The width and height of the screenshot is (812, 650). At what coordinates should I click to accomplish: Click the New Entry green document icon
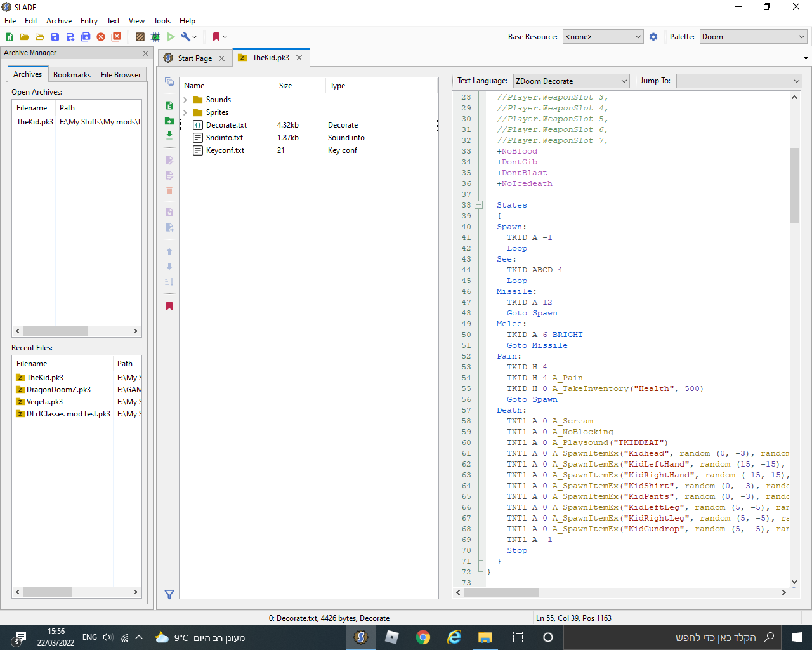[169, 105]
